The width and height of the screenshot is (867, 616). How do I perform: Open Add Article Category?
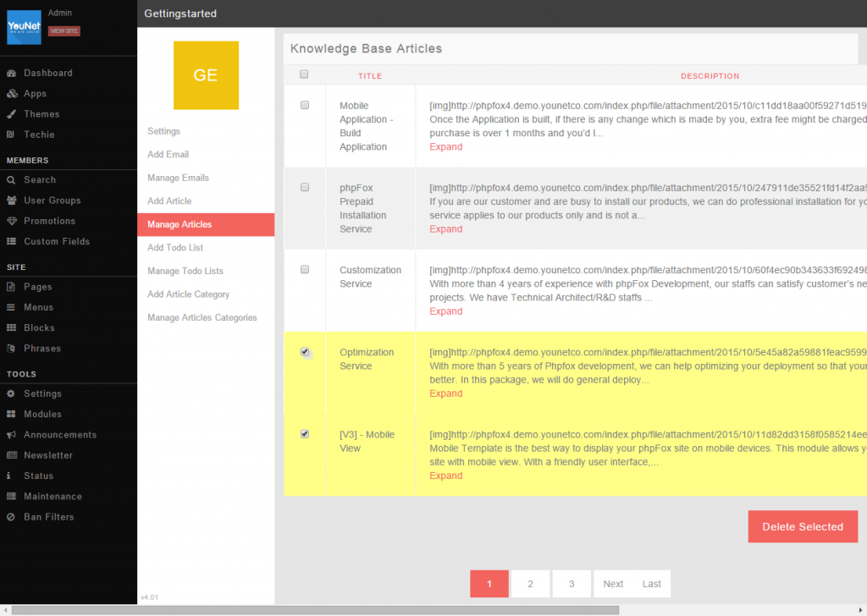coord(206,294)
